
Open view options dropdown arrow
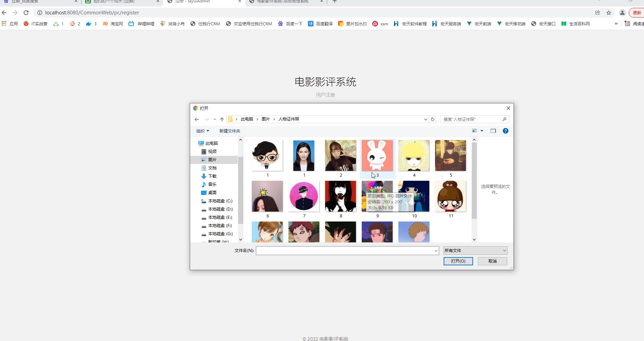(x=482, y=131)
